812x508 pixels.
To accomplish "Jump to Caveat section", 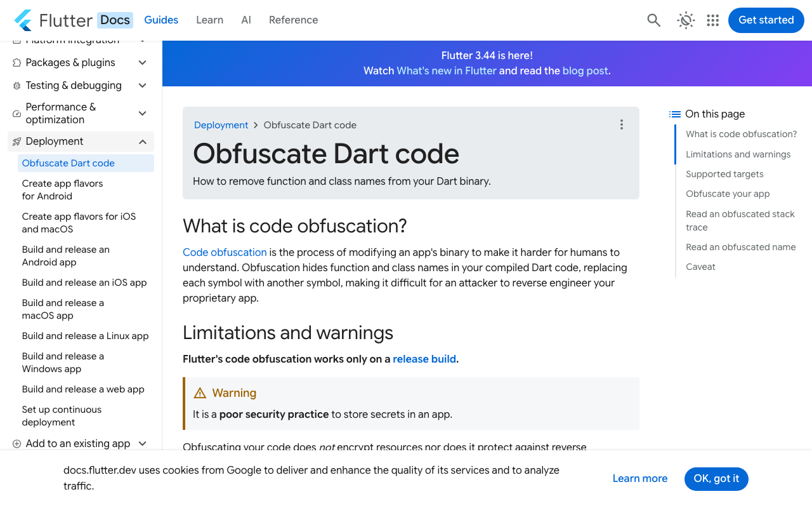I will coord(700,267).
